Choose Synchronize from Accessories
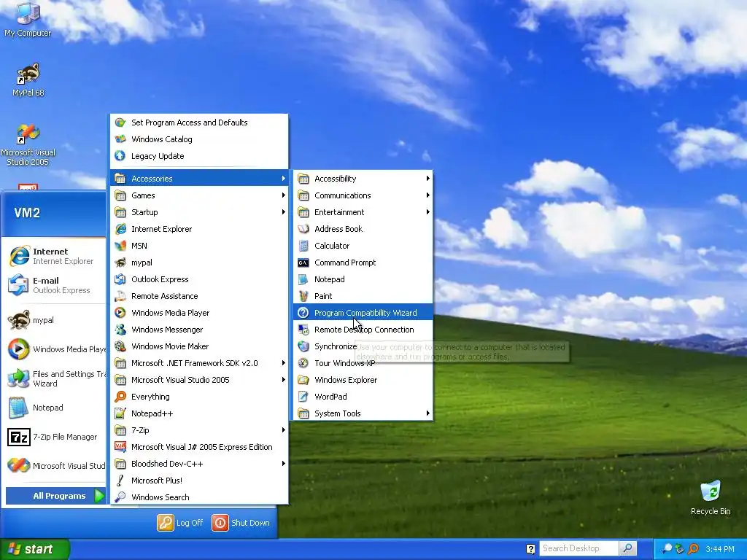 363,346
